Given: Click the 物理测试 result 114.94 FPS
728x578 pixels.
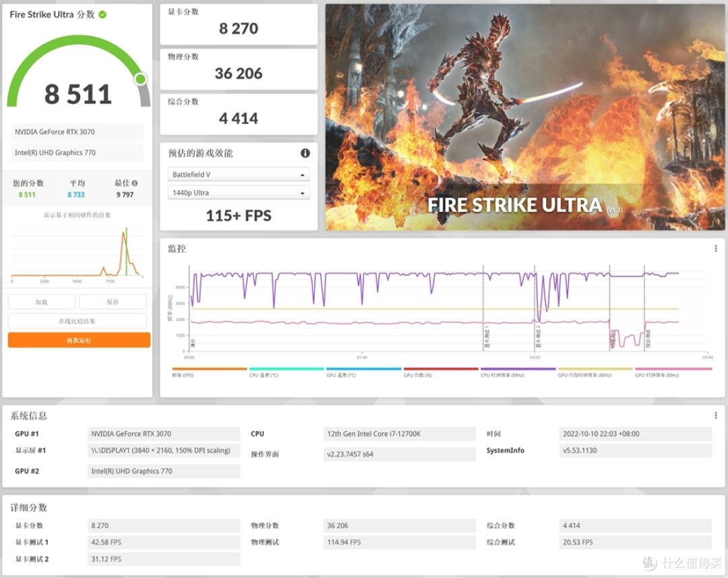Looking at the screenshot, I should tap(399, 542).
